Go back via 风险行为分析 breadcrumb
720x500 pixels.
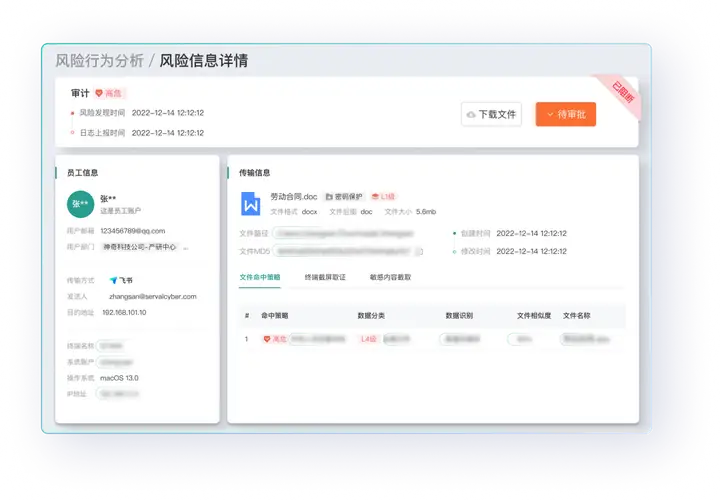pos(100,61)
